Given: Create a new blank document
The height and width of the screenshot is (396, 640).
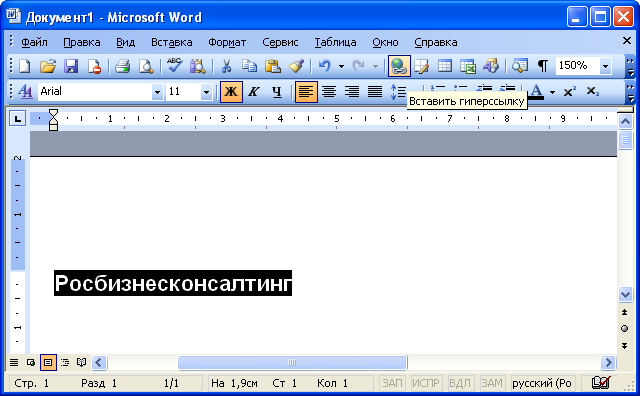Looking at the screenshot, I should (x=24, y=66).
